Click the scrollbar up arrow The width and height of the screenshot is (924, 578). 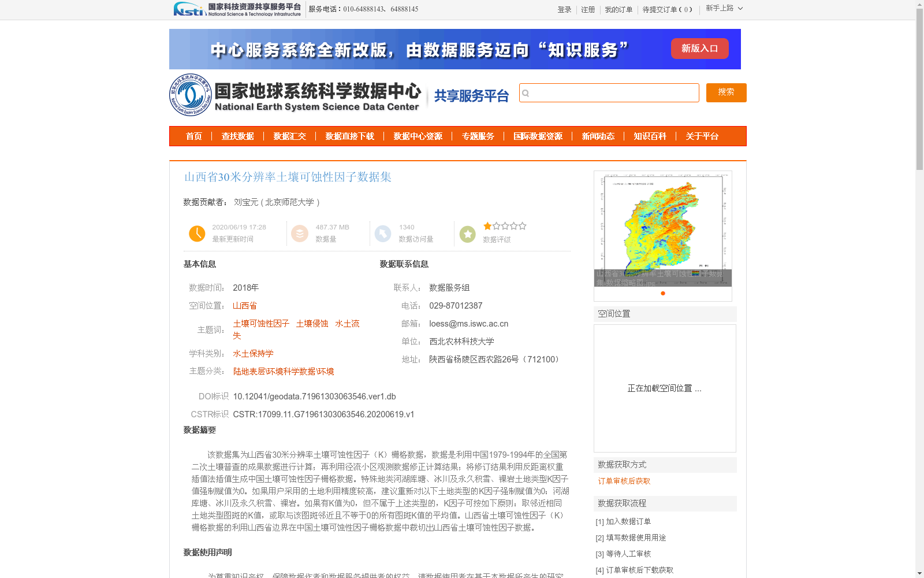[x=919, y=4]
